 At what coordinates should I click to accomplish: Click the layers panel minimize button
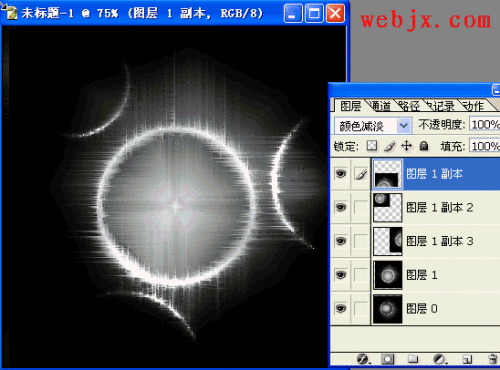coord(496,90)
